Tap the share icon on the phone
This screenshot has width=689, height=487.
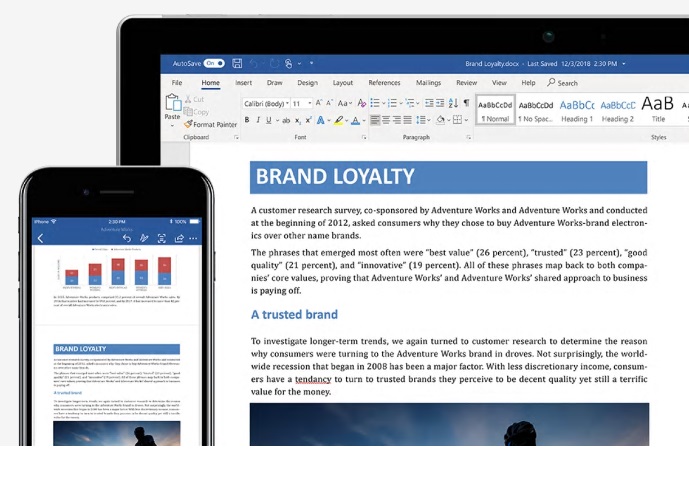pyautogui.click(x=179, y=238)
